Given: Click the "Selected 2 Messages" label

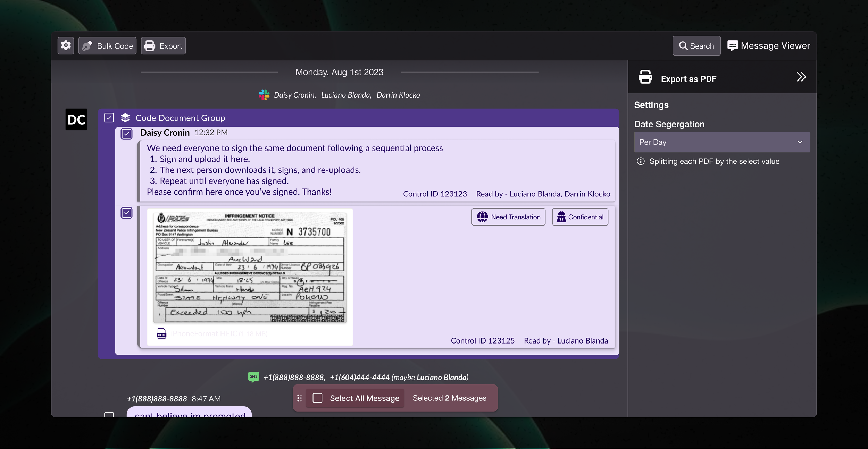Looking at the screenshot, I should [x=450, y=398].
